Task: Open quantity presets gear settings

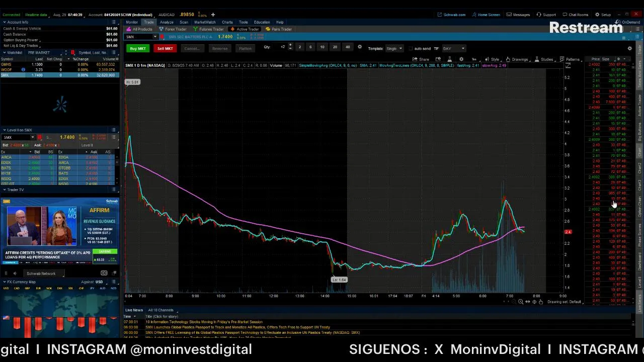Action: pos(360,47)
